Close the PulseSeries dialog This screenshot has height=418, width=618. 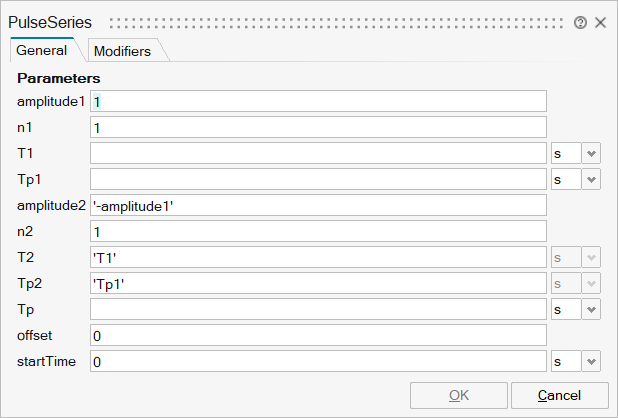click(x=600, y=22)
